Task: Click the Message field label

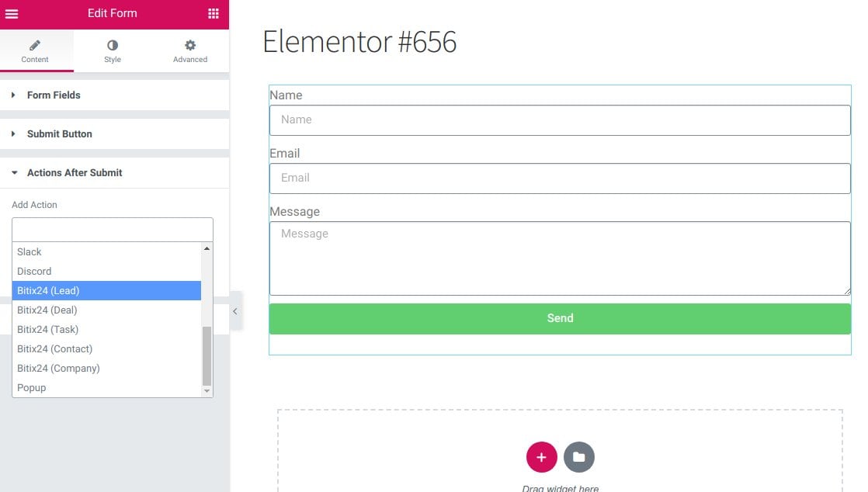Action: click(294, 211)
